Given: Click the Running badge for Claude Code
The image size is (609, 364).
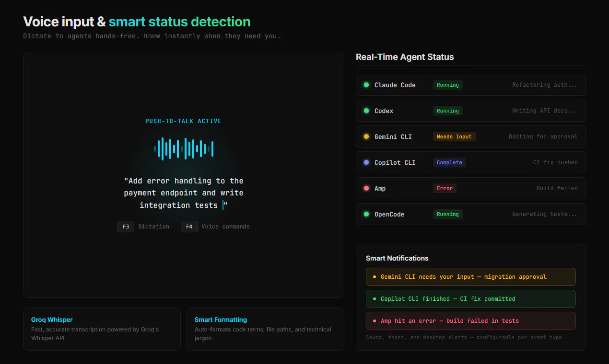Looking at the screenshot, I should 448,85.
